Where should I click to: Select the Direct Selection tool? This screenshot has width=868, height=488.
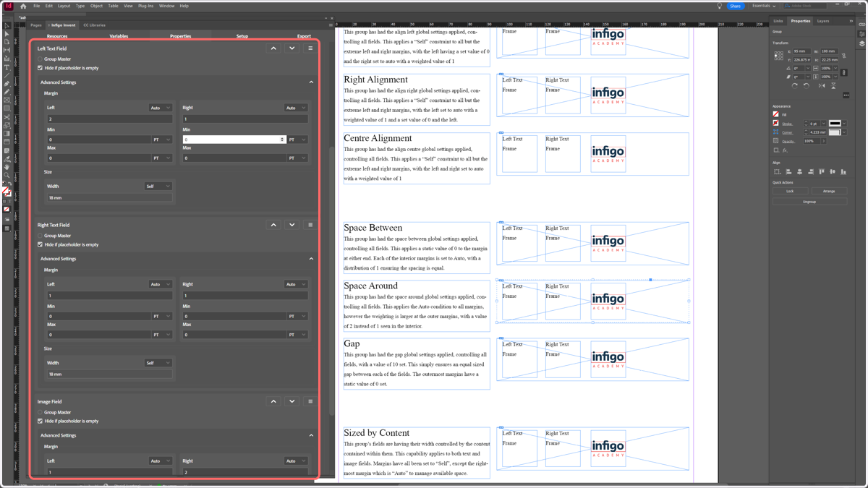pos(7,34)
